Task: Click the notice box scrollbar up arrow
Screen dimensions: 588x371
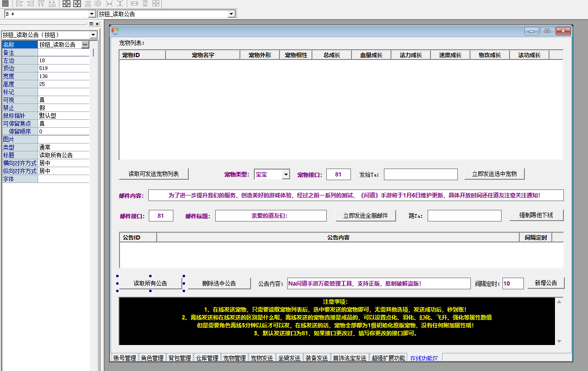Action: click(x=559, y=302)
